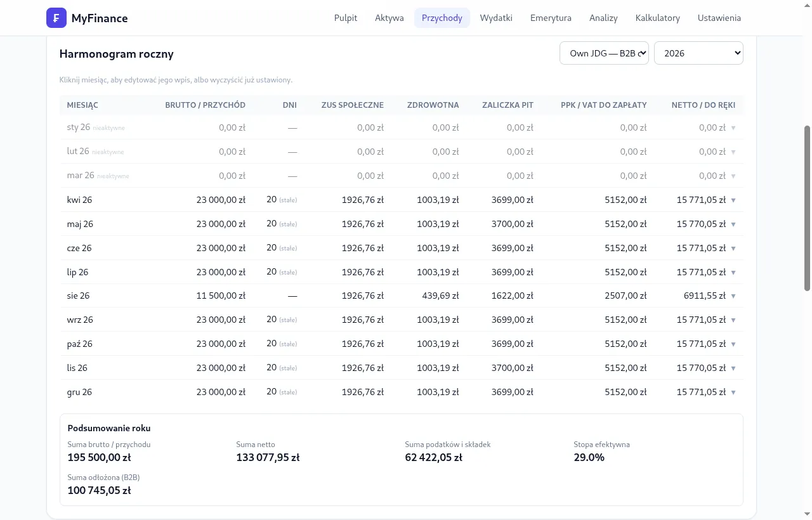The width and height of the screenshot is (812, 520).
Task: Click the gru 26 month label
Action: pyautogui.click(x=79, y=392)
